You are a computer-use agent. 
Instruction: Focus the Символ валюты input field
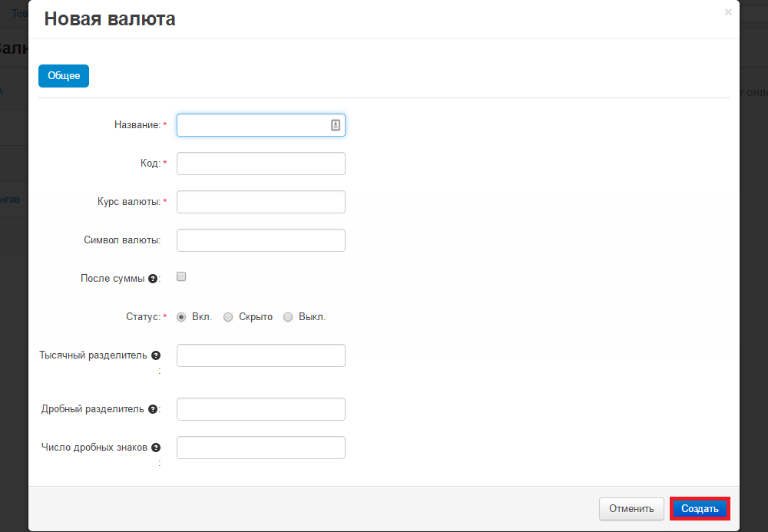pos(260,240)
